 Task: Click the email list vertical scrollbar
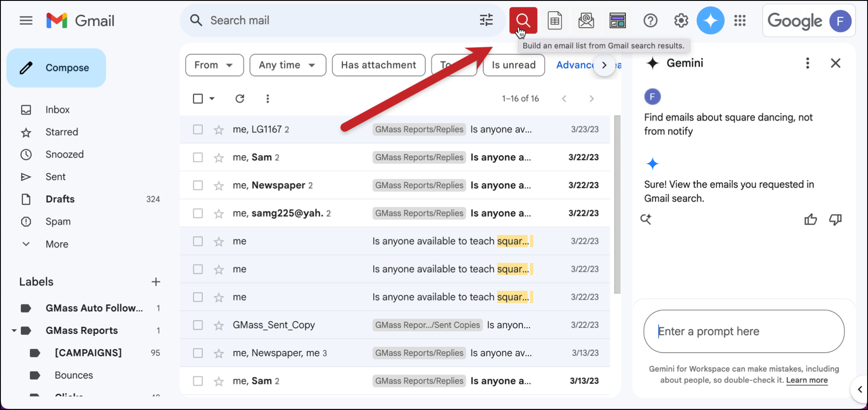click(x=617, y=204)
